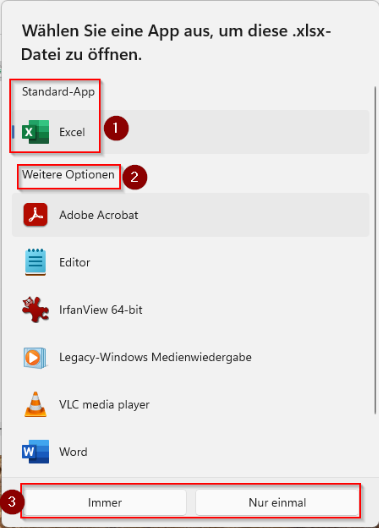Viewport: 379px width, 528px height.
Task: Click the IrfanView 64-bit icon
Action: 35,309
